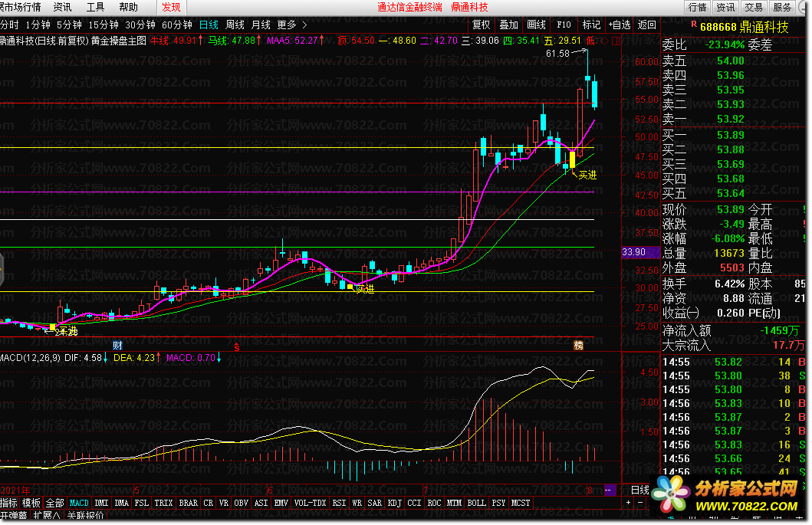Image resolution: width=812 pixels, height=525 pixels.
Task: Select the KDJ indicator tab
Action: click(x=395, y=503)
